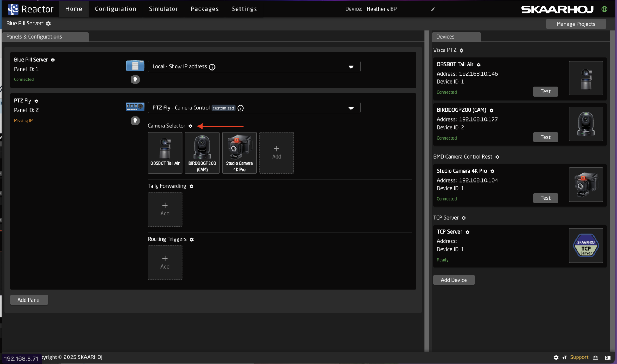Test the OBSBOT Tail Air connection

click(545, 91)
